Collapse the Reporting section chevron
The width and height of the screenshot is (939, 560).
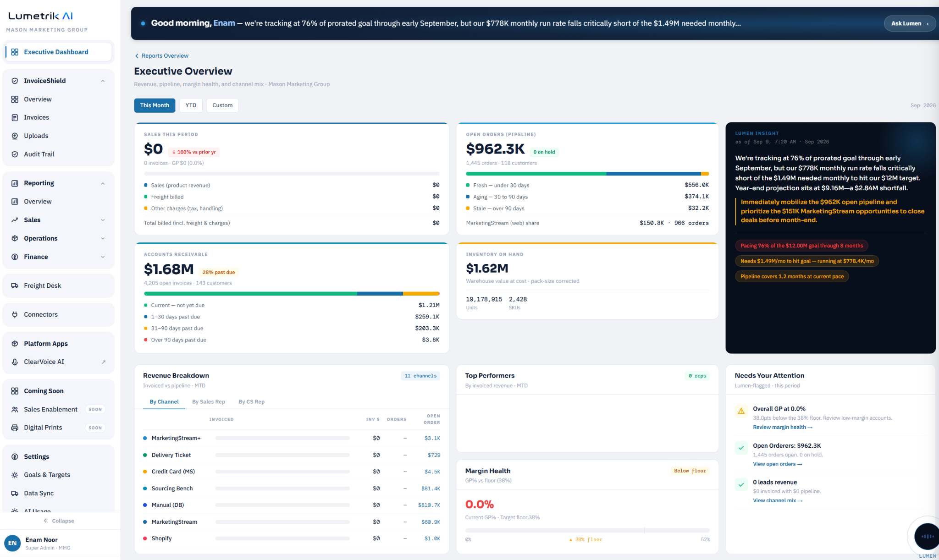[x=103, y=183]
